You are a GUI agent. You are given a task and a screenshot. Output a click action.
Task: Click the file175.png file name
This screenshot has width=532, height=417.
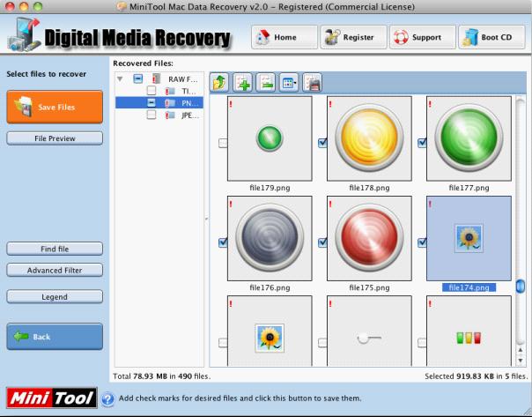pyautogui.click(x=369, y=287)
